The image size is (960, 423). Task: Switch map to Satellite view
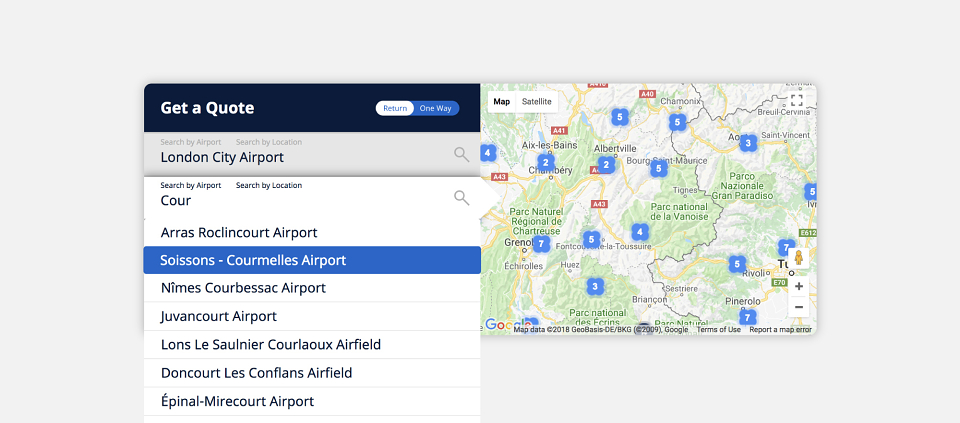tap(536, 102)
